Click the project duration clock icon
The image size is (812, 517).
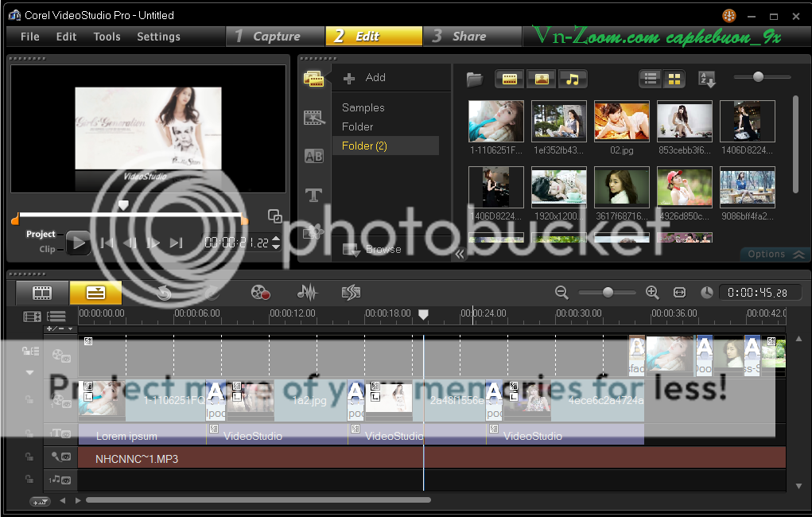[707, 293]
